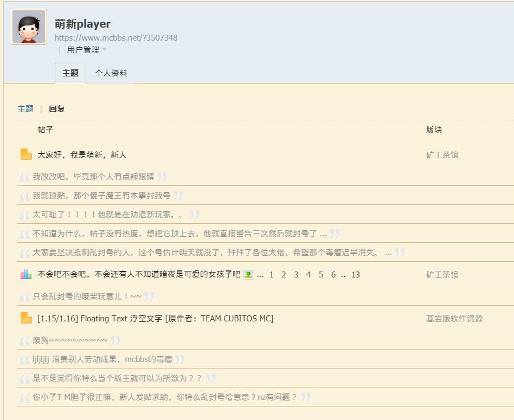Jump to page 13 of the poll thread
The height and width of the screenshot is (420, 514).
[x=356, y=275]
